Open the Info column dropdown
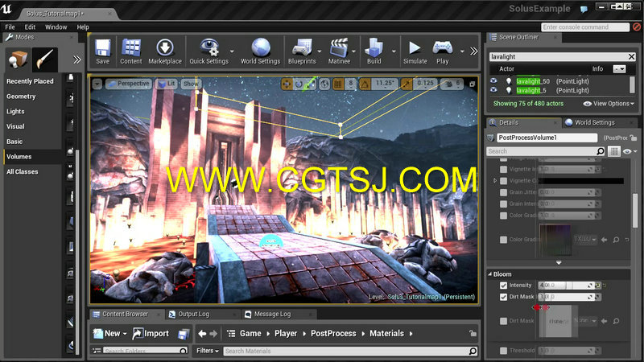The image size is (644, 362). 619,69
